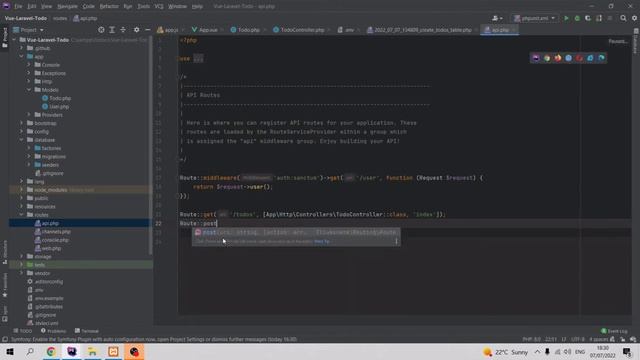Screen dimensions: 640x360
Task: Open the page in Chrome from the editor
Action: pos(547,58)
